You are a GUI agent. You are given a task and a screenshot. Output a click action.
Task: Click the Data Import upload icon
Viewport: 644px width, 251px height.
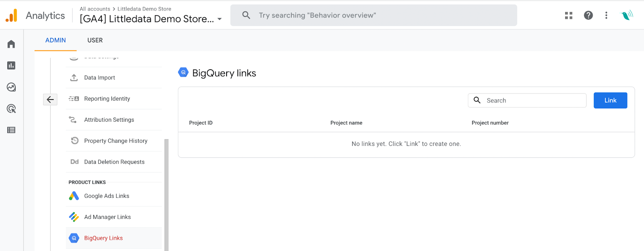point(74,77)
